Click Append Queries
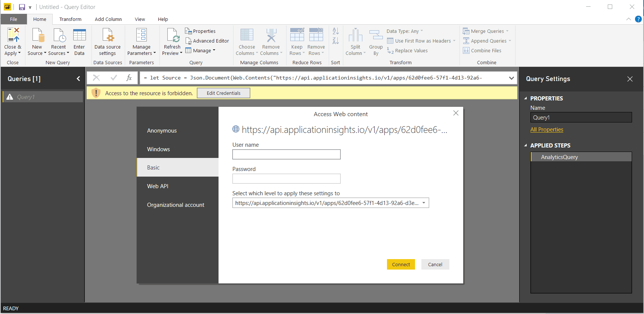The height and width of the screenshot is (314, 644). (x=487, y=41)
